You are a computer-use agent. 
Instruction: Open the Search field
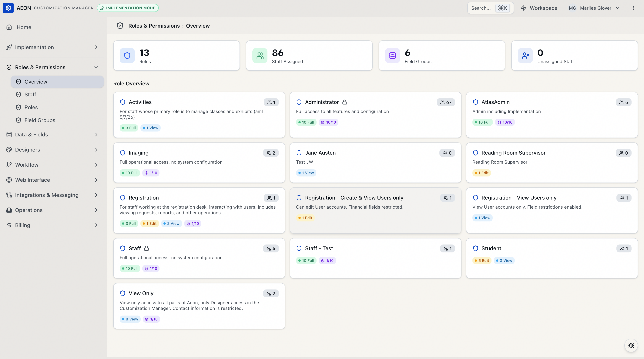pos(490,8)
